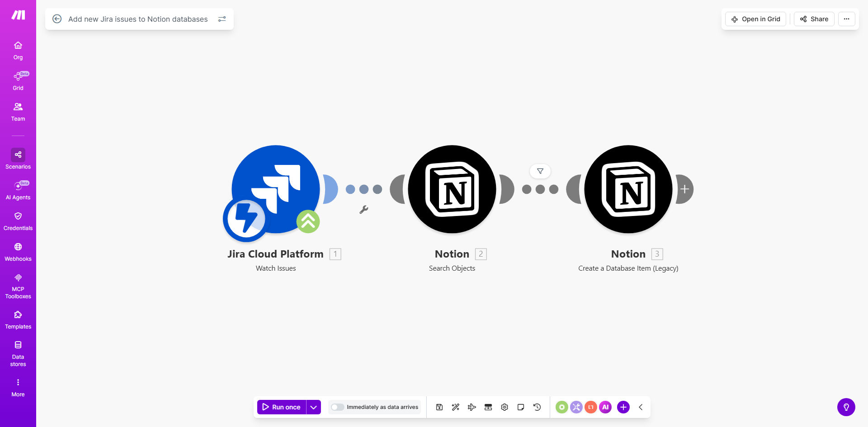Click the AI circle in bottom toolbar
The image size is (868, 427).
605,407
